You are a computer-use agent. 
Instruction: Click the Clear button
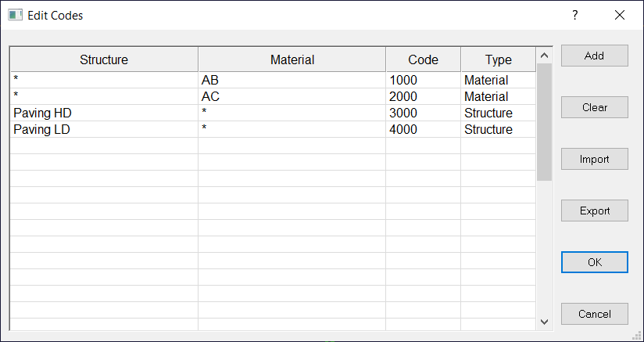(594, 107)
